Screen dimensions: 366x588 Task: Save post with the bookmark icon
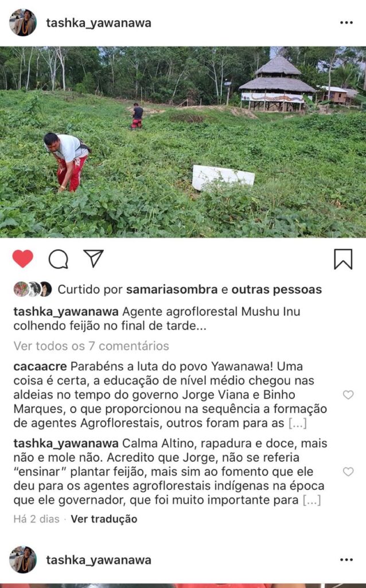343,259
